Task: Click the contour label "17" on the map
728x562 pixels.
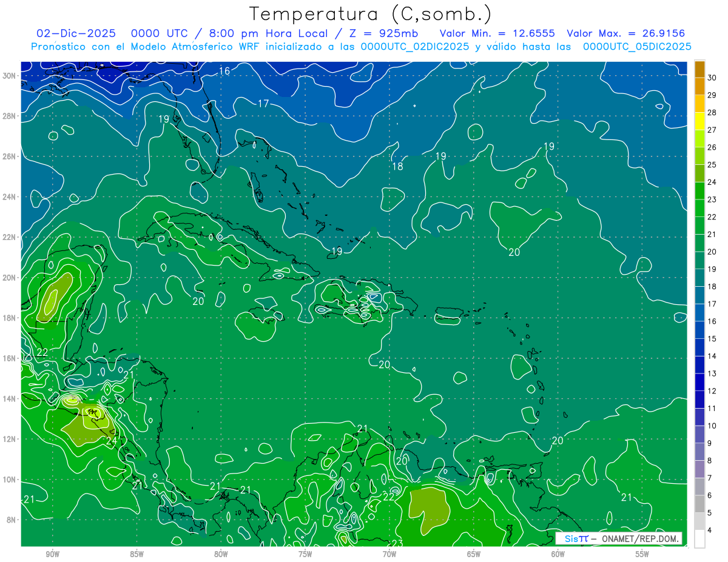Action: pos(263,104)
